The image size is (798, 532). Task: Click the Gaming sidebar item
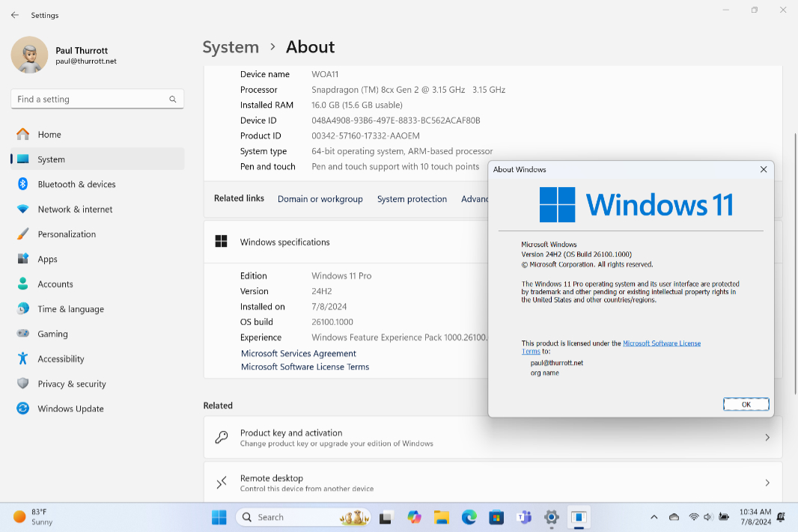52,334
